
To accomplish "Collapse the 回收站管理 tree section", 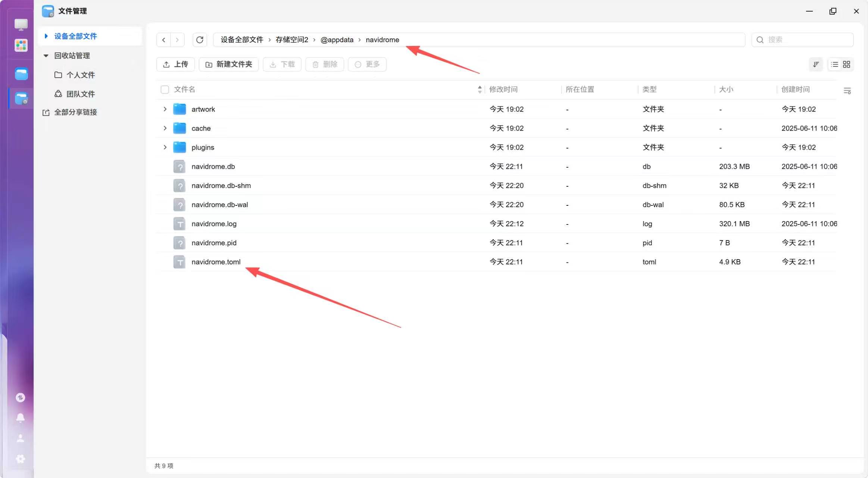I will tap(46, 56).
